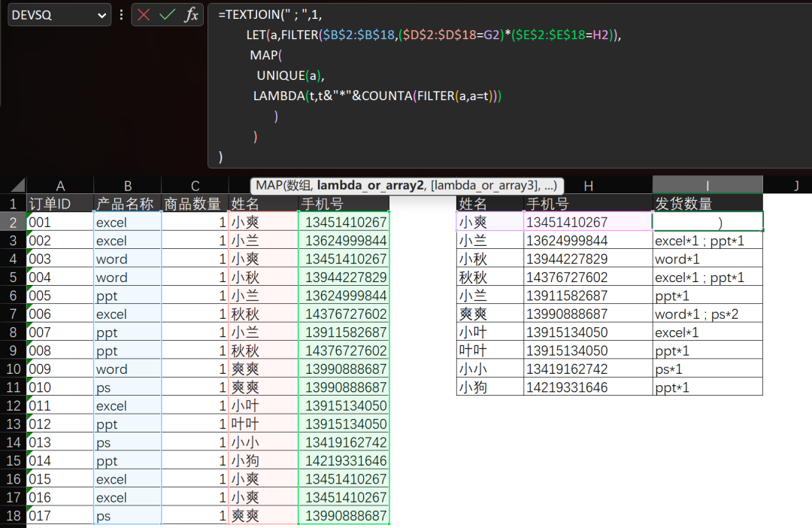Select row 10 header
This screenshot has width=812, height=528.
pyautogui.click(x=13, y=369)
